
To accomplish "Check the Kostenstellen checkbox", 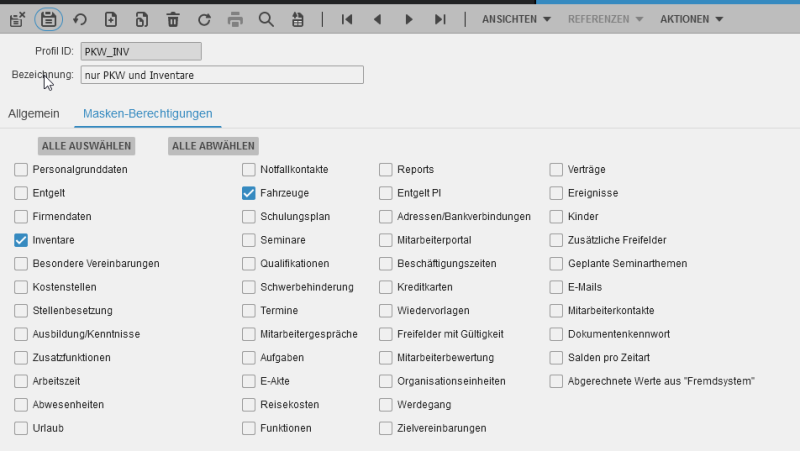I will pos(21,287).
